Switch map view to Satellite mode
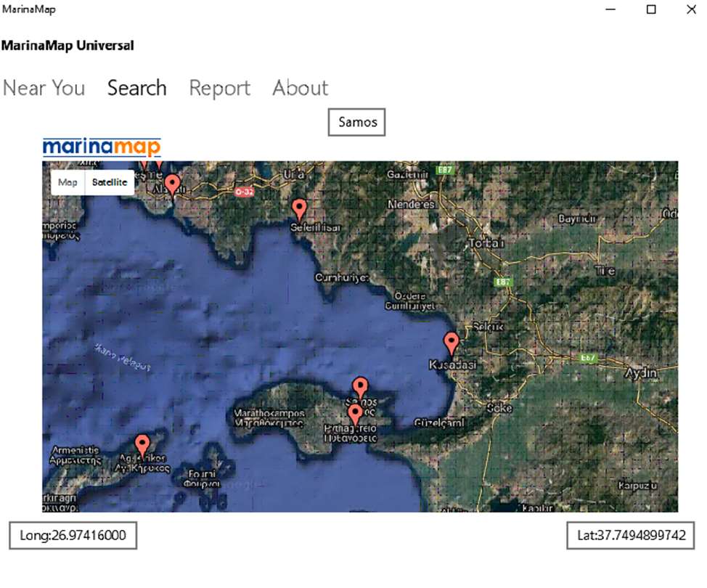The height and width of the screenshot is (588, 707). pos(110,183)
